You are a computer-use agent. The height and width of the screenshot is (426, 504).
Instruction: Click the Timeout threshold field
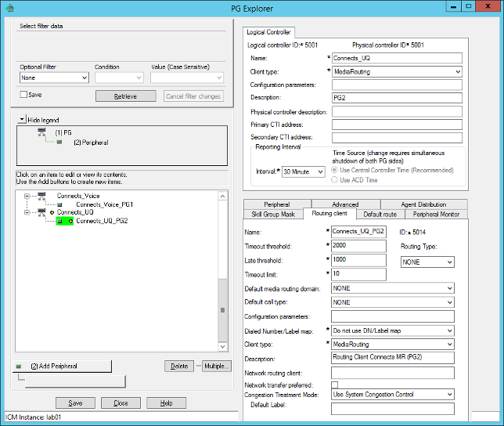(358, 246)
